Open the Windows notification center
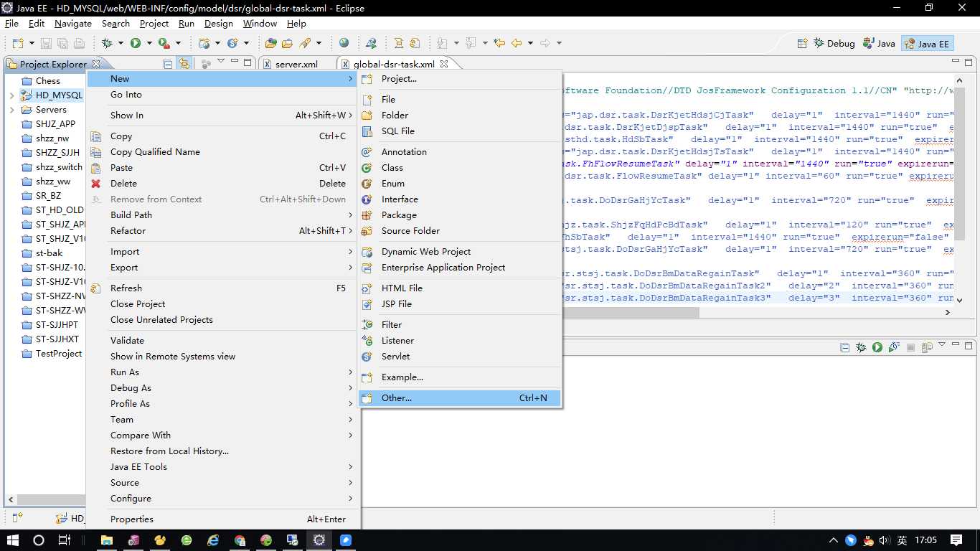The height and width of the screenshot is (551, 980). coord(956,540)
